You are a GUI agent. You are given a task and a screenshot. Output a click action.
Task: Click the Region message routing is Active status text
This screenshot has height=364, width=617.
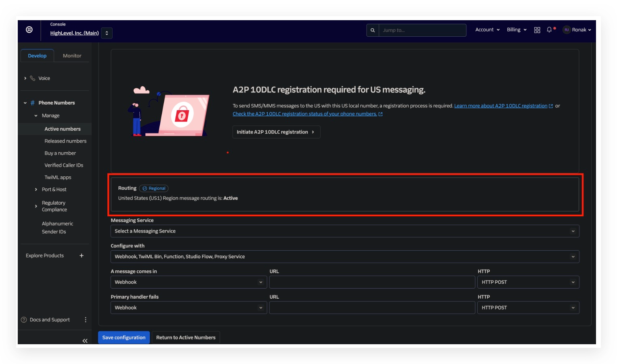point(178,198)
